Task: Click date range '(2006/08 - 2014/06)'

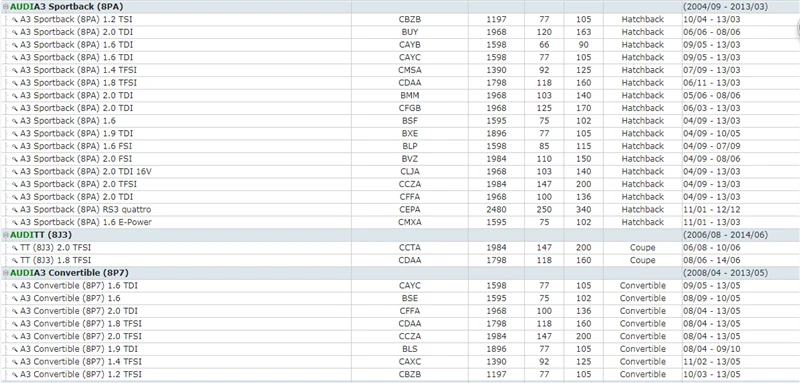Action: click(x=725, y=235)
